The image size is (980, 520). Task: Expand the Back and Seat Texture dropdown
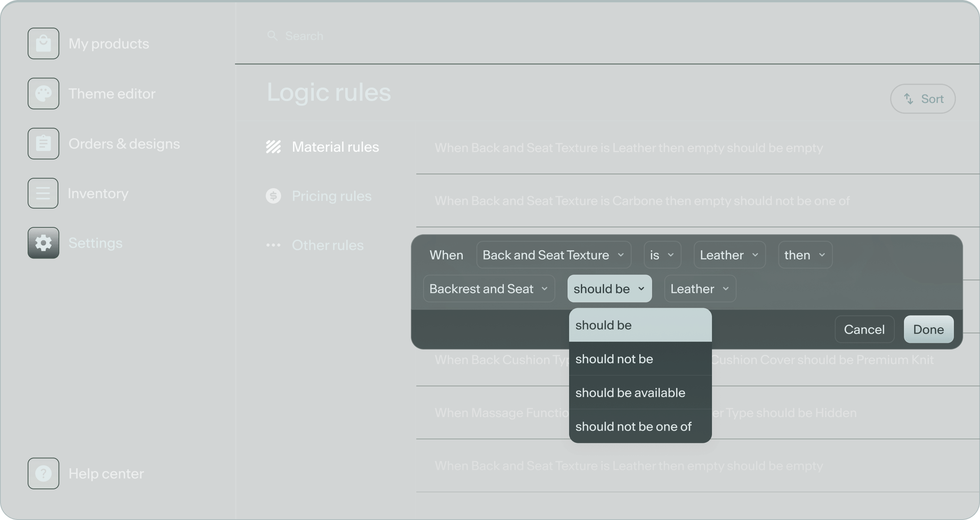pos(553,255)
